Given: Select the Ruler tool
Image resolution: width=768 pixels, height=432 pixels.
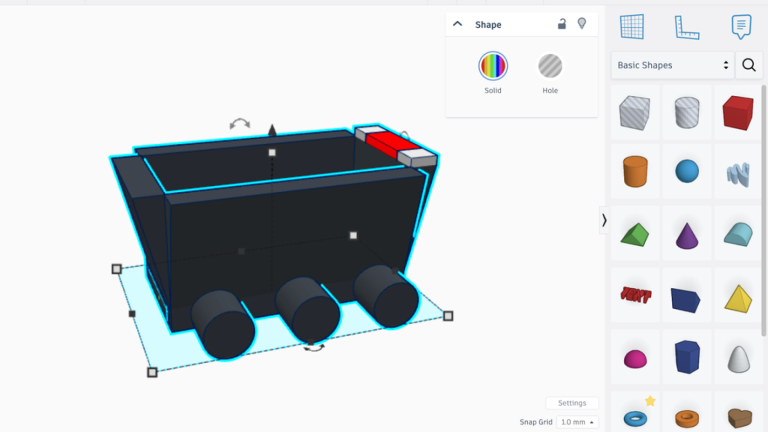Looking at the screenshot, I should [687, 26].
